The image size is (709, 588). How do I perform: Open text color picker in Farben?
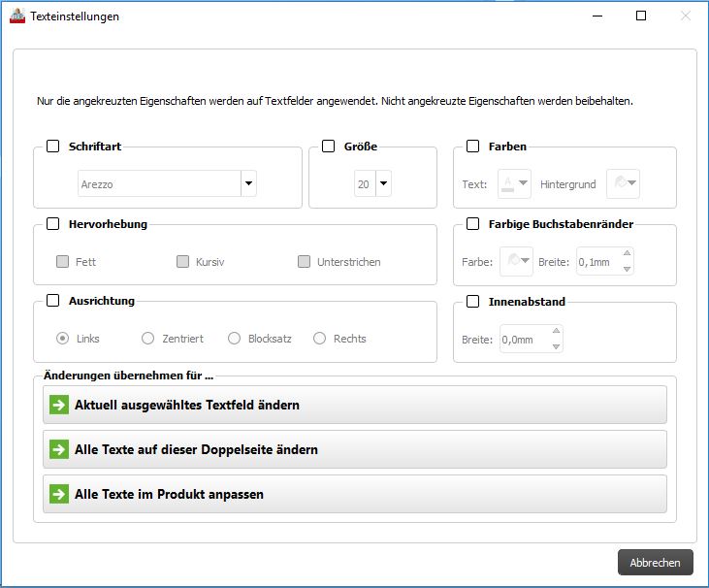pos(514,183)
